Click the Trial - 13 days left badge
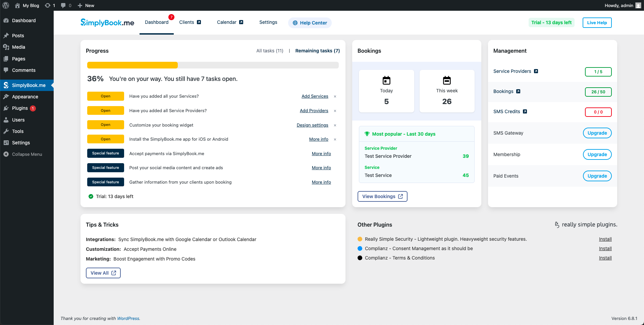 pos(551,22)
